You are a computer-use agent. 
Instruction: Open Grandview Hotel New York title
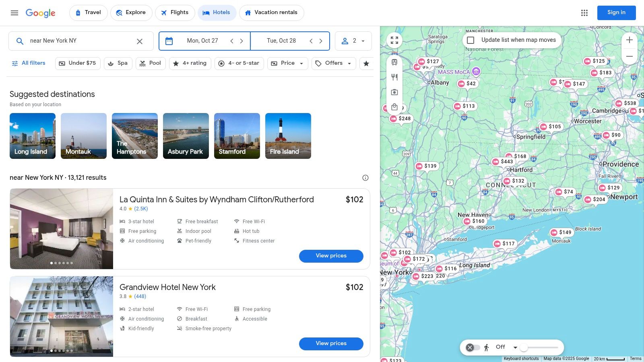(x=167, y=288)
